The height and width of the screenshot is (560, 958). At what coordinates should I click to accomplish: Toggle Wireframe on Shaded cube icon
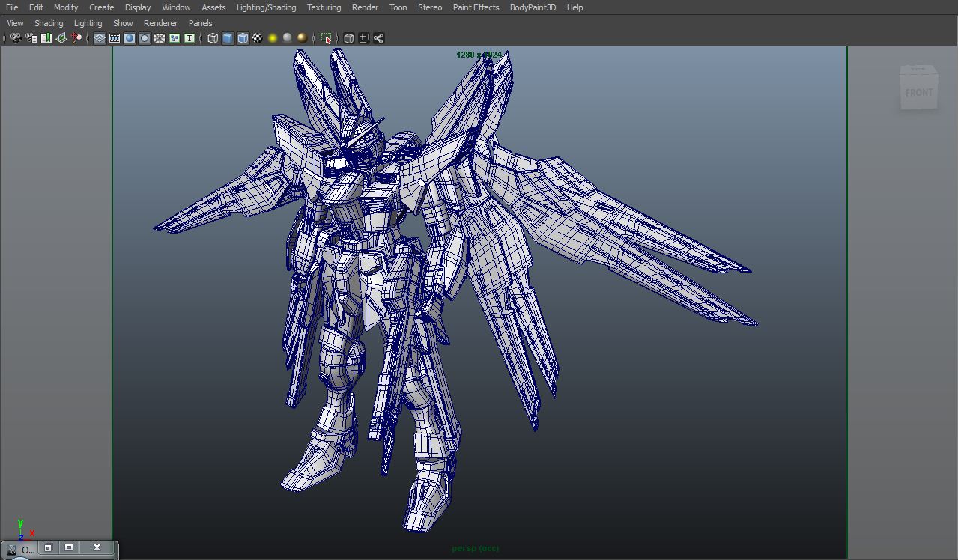pos(243,38)
